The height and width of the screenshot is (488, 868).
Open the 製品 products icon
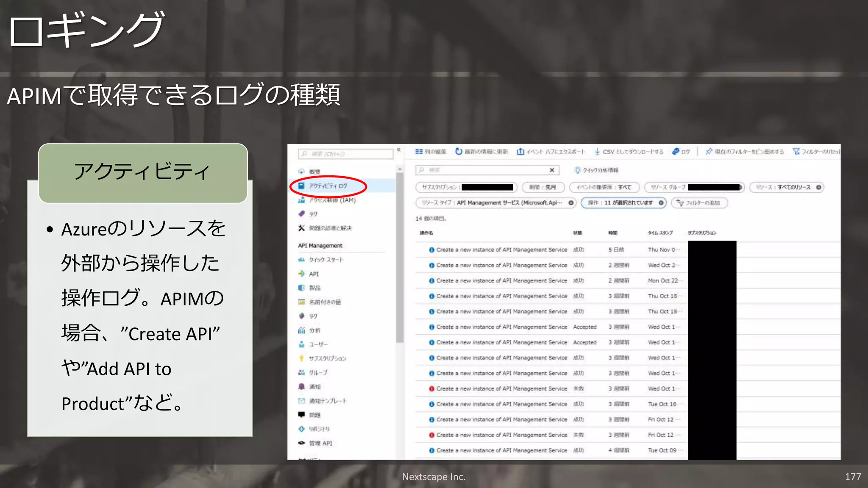point(301,288)
